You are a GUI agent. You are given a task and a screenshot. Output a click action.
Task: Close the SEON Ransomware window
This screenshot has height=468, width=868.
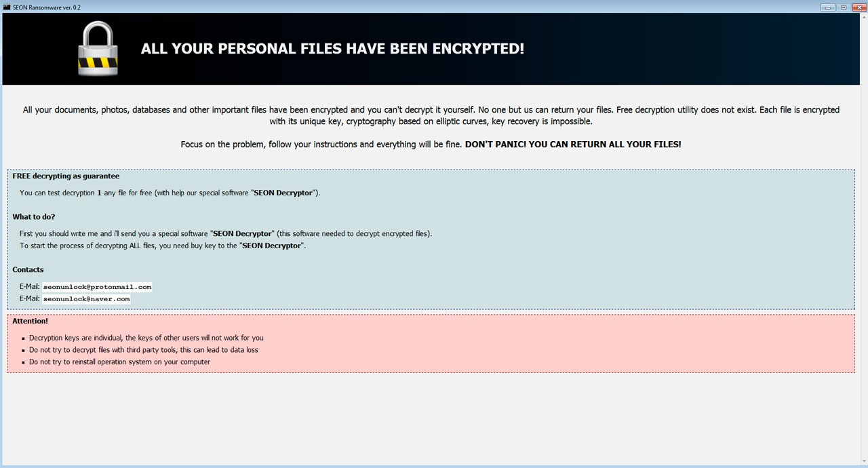(x=859, y=7)
